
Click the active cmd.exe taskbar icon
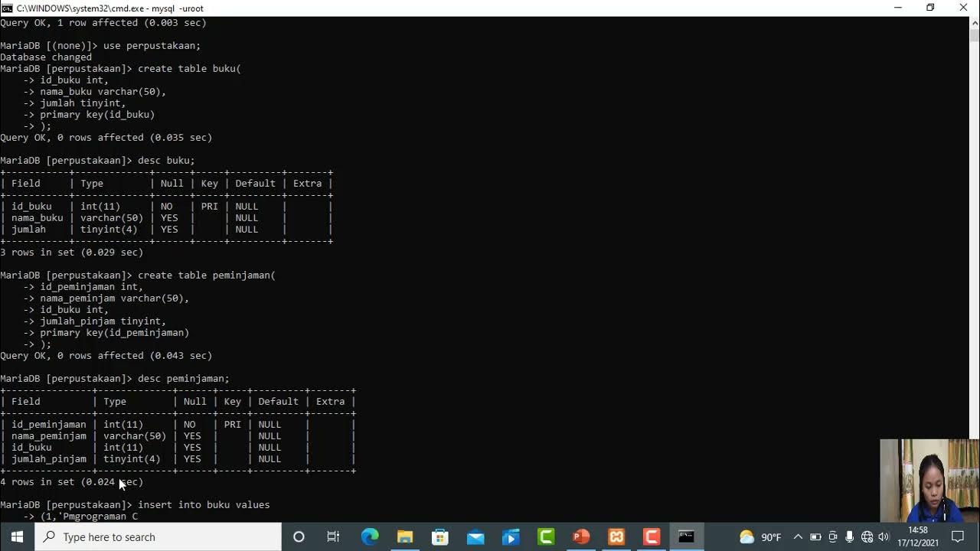point(687,536)
